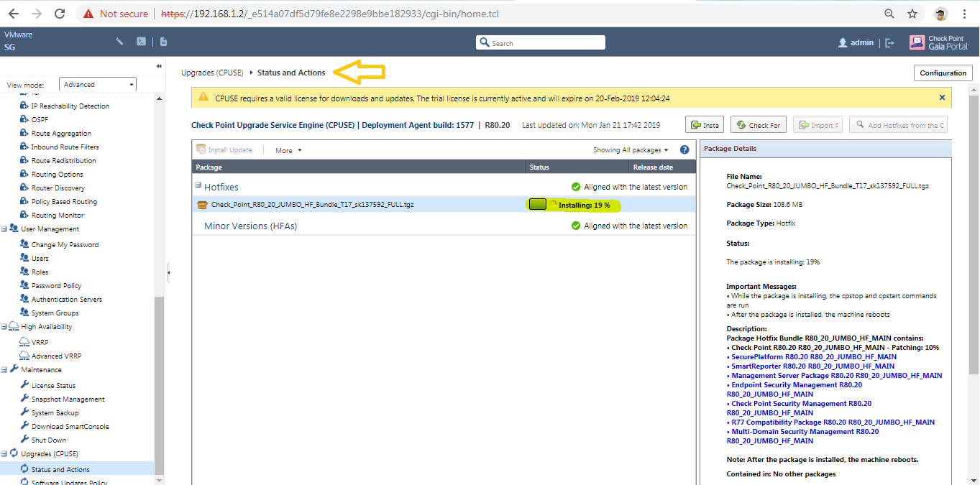
Task: Collapse the User Management tree node
Action: point(4,228)
